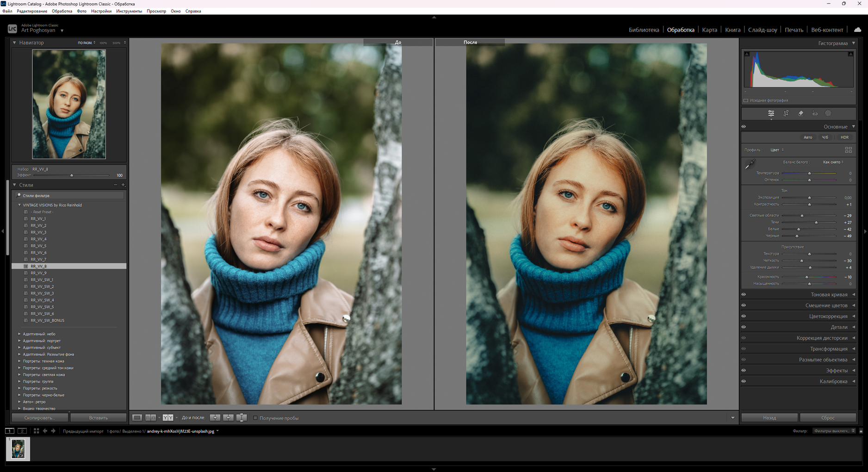This screenshot has height=472, width=868.
Task: Toggle the Исходная фотография checkbox
Action: pos(746,100)
